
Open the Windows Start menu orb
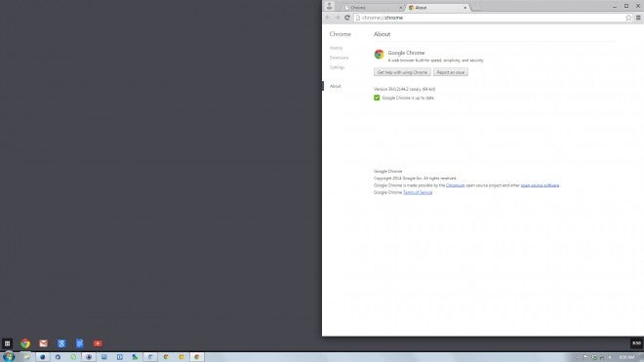point(9,357)
